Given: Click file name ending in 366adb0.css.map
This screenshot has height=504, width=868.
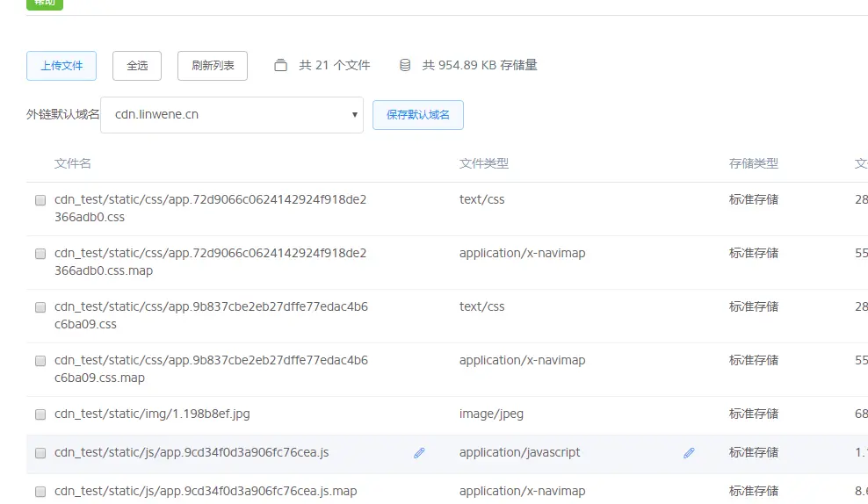Looking at the screenshot, I should pos(210,262).
